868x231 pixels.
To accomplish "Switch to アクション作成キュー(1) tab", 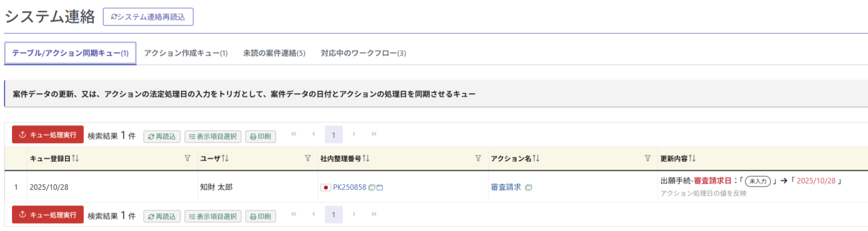I will pos(186,53).
